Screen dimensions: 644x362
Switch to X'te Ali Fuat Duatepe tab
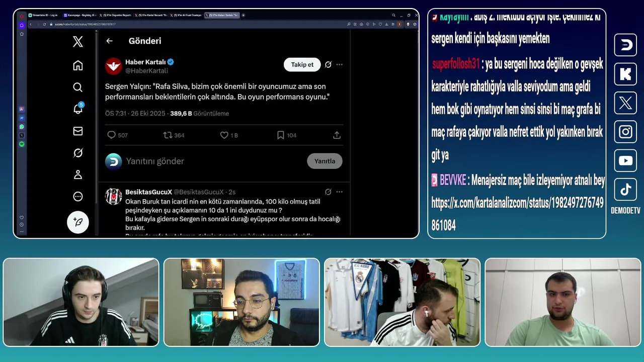coord(186,15)
